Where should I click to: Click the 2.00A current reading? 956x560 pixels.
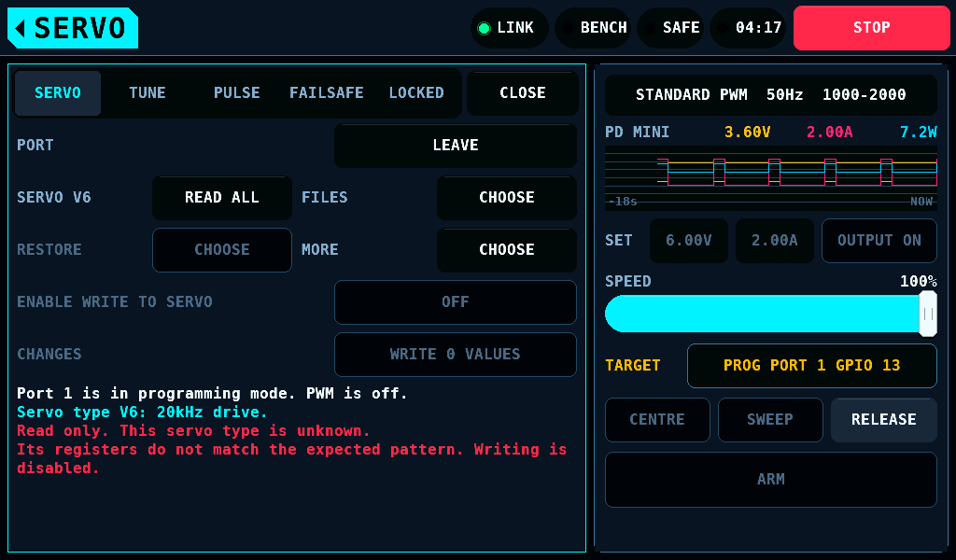(829, 133)
